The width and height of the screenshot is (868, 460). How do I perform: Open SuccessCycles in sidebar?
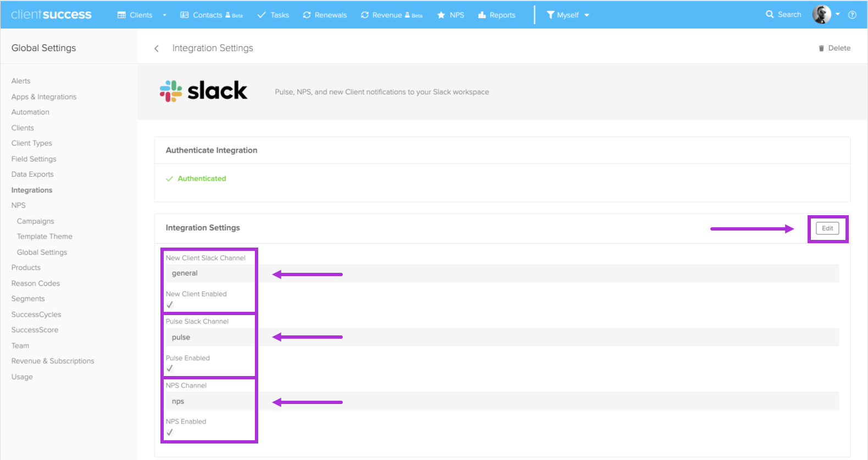click(x=36, y=315)
